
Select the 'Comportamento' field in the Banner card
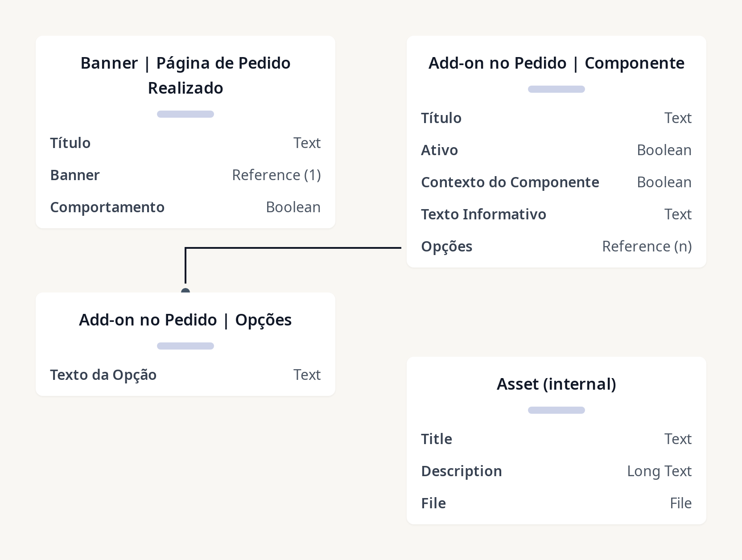(x=107, y=207)
